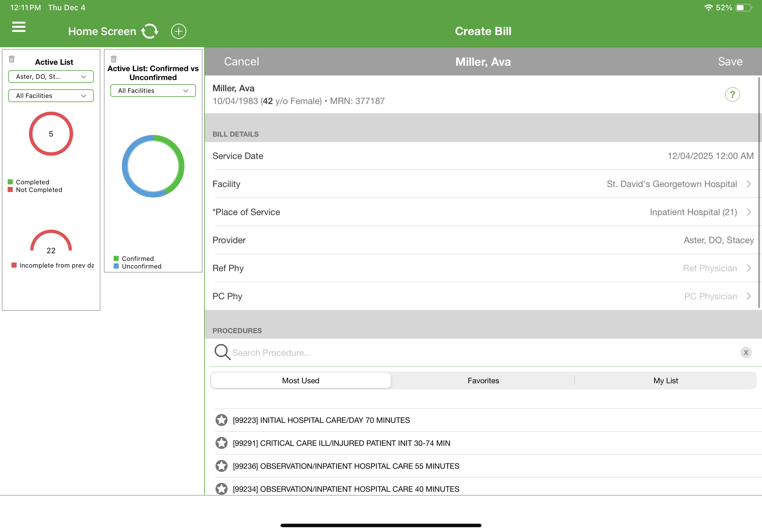Expand the Place of Service chevron
Screen dimensions: 762x532
[x=749, y=212]
